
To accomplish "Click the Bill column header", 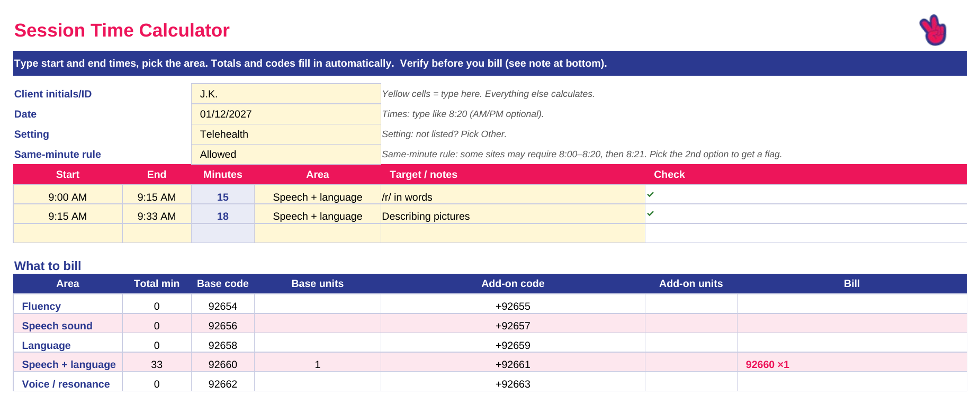I will click(x=852, y=283).
